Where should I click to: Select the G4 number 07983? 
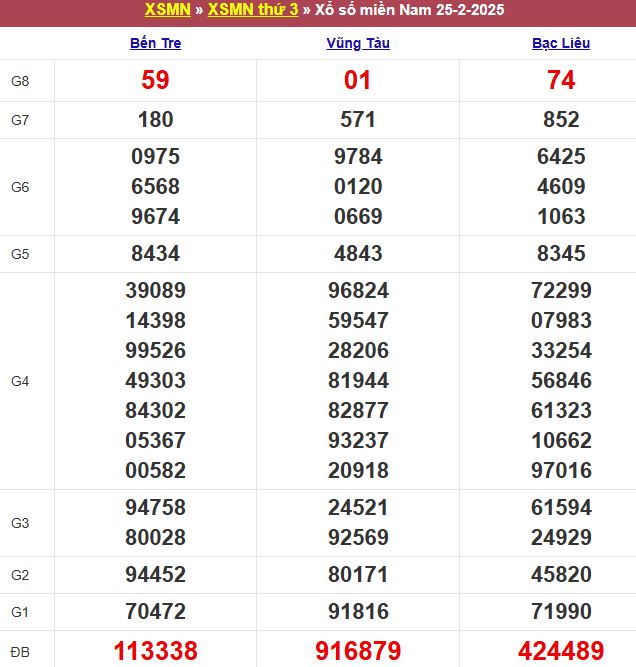click(x=561, y=320)
